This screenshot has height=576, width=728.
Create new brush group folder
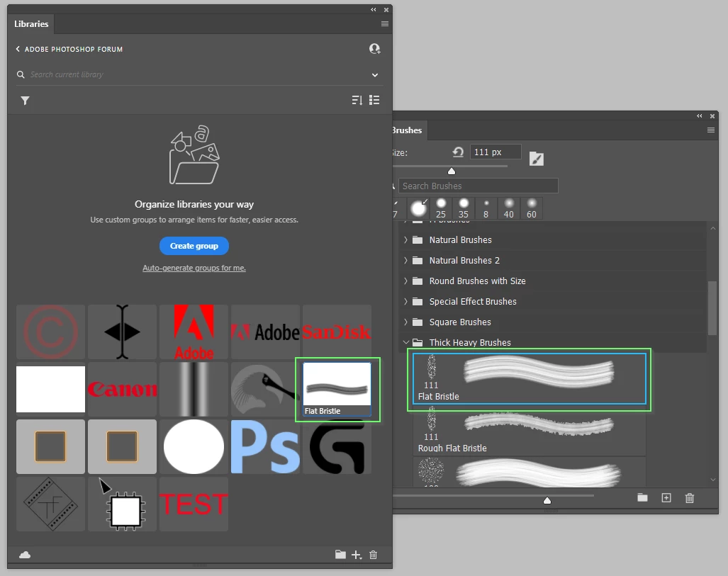pyautogui.click(x=642, y=497)
